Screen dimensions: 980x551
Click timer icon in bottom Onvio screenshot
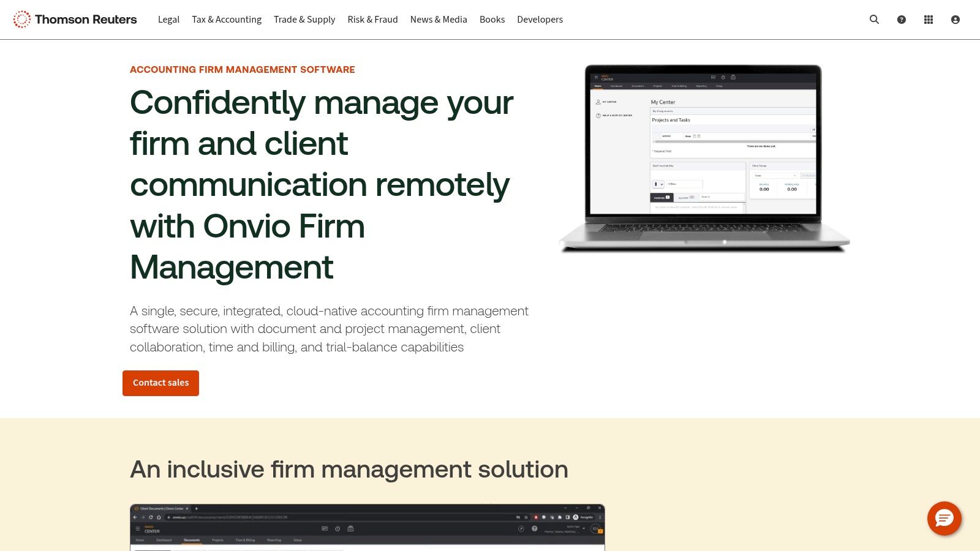coord(337,528)
